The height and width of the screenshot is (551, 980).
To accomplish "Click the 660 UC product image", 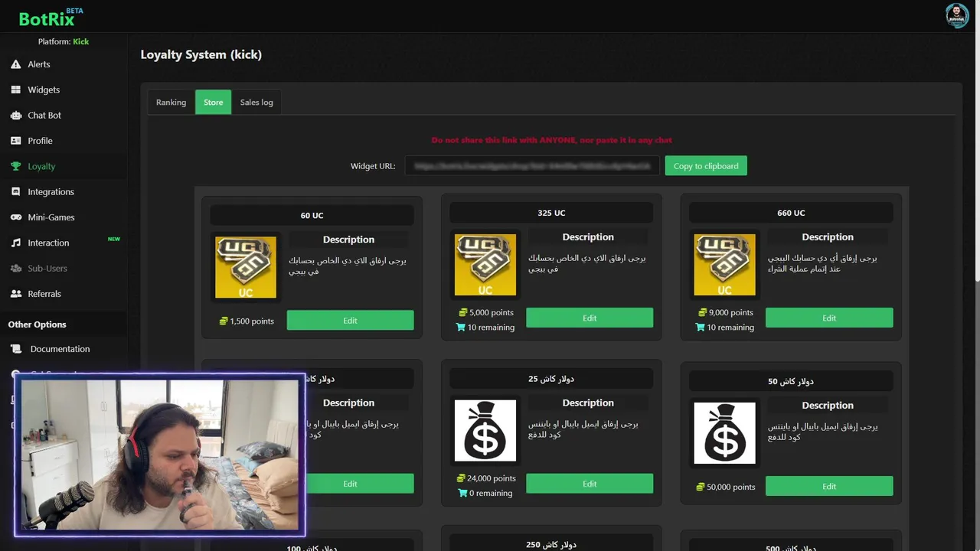I will coord(724,265).
